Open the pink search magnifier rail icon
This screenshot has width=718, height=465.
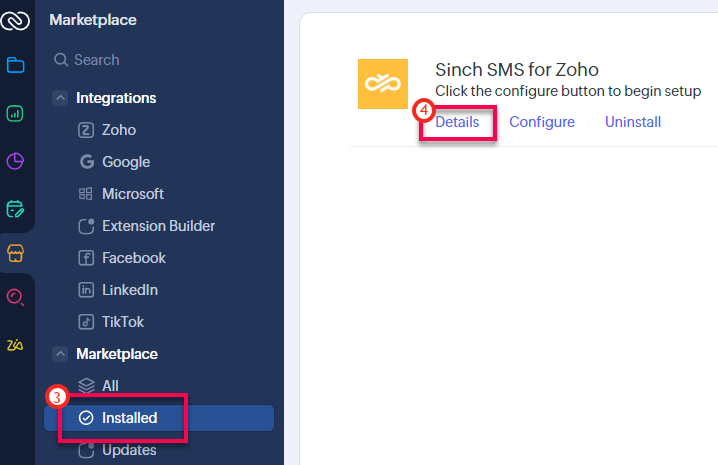coord(15,298)
